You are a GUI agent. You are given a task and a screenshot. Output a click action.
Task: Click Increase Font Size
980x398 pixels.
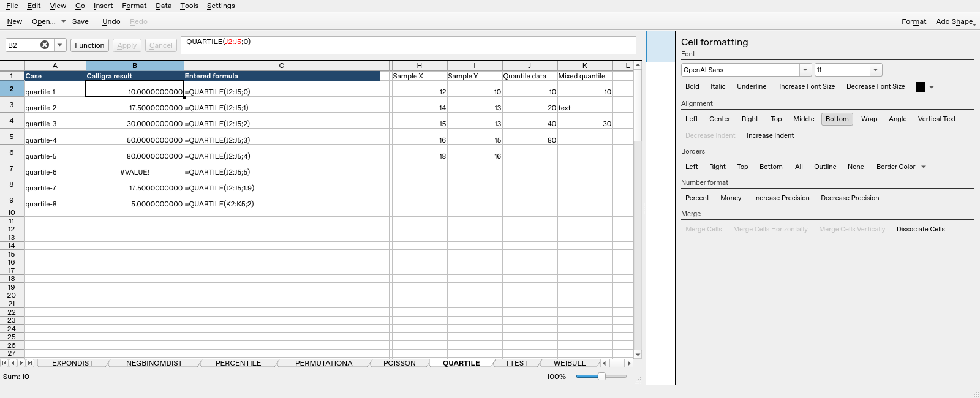tap(807, 87)
